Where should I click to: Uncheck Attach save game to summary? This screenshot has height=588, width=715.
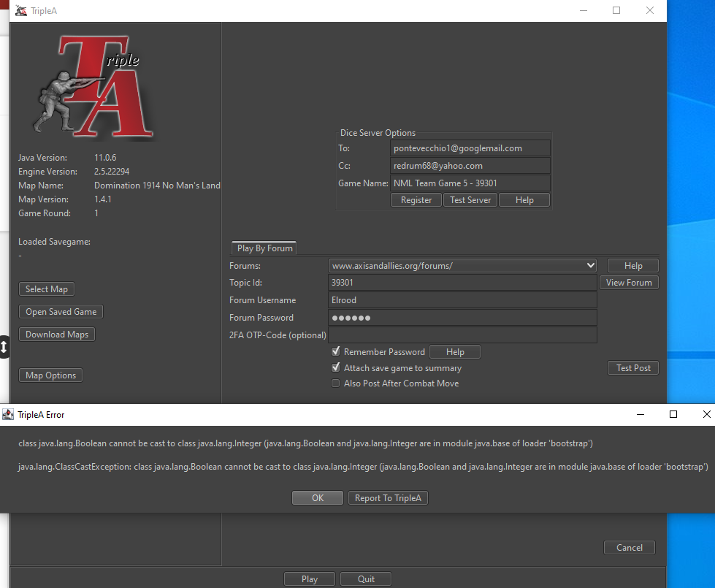pos(336,368)
